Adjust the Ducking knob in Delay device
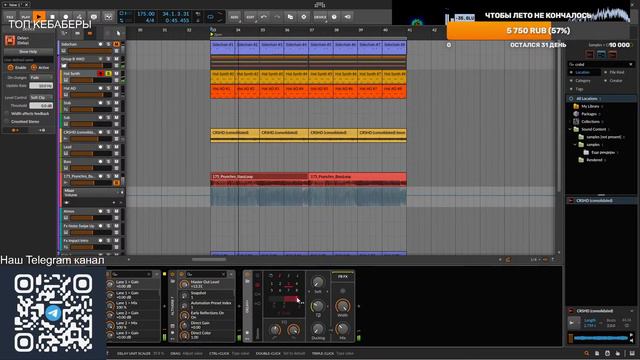 click(x=318, y=329)
